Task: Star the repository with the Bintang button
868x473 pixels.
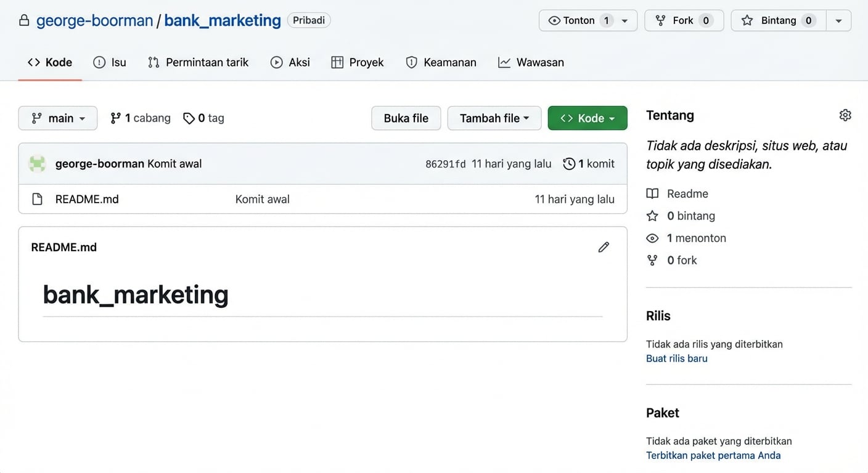Action: click(779, 20)
